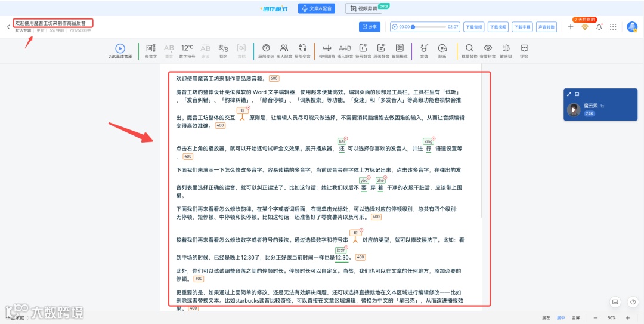Remove the yào pinyin annotation
Image resolution: width=644 pixels, height=324 pixels.
coord(368,177)
